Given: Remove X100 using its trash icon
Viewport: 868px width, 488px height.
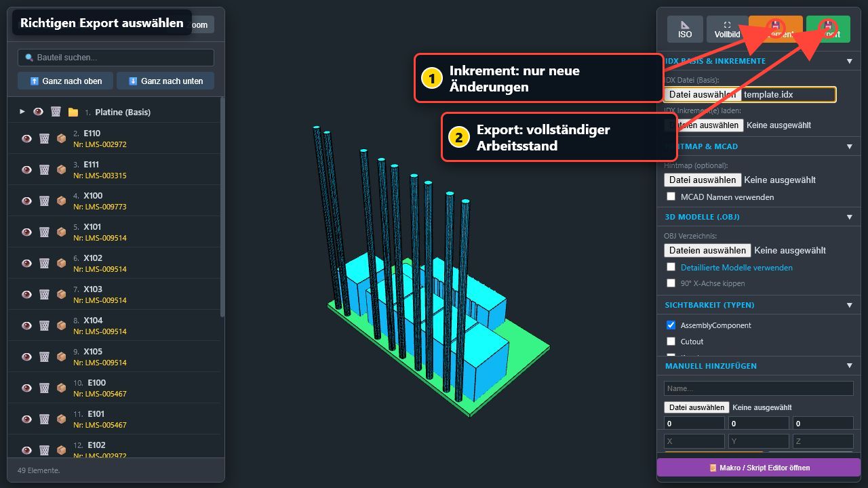Looking at the screenshot, I should 44,201.
